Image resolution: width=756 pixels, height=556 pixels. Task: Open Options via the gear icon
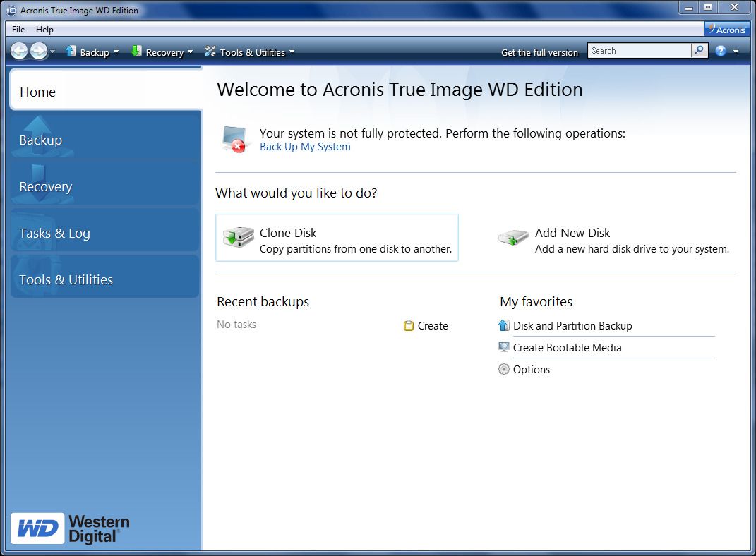point(503,369)
